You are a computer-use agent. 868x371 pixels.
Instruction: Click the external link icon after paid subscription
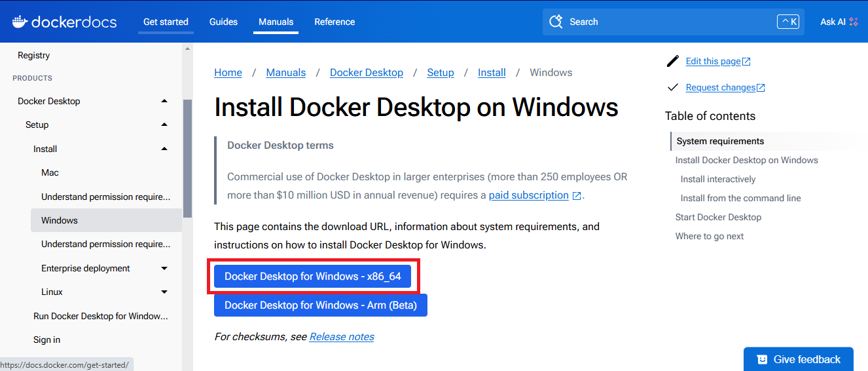(577, 195)
